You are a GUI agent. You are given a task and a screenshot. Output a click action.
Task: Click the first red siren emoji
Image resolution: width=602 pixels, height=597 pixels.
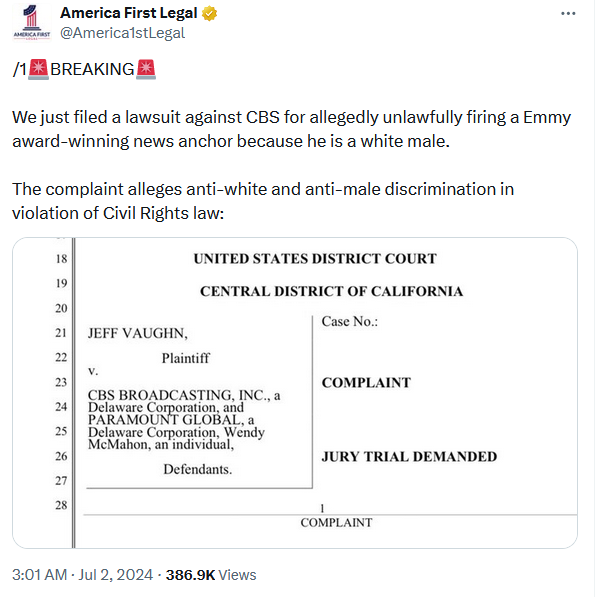38,69
